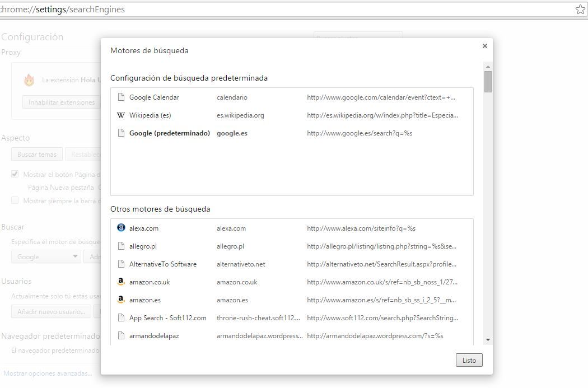This screenshot has width=588, height=388.
Task: Click the Añadir nuevo usuario button
Action: click(x=51, y=311)
